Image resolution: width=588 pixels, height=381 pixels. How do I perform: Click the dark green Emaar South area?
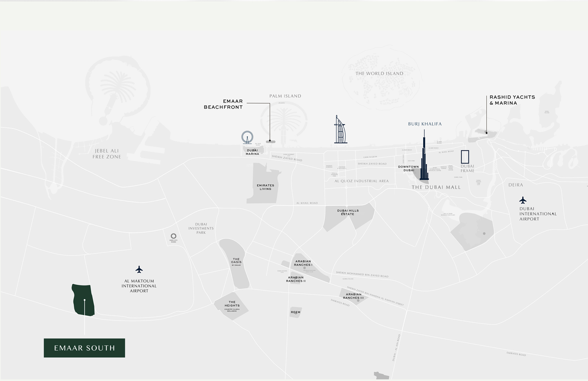[x=83, y=300]
